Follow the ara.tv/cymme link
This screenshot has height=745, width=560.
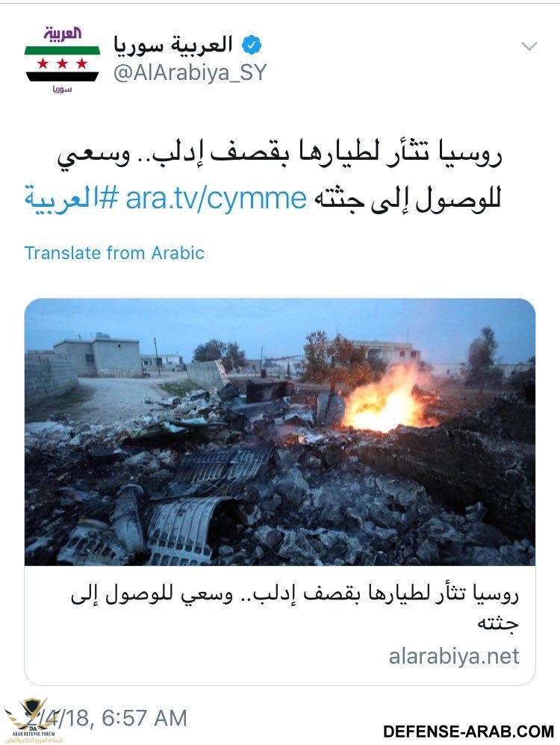tap(217, 199)
